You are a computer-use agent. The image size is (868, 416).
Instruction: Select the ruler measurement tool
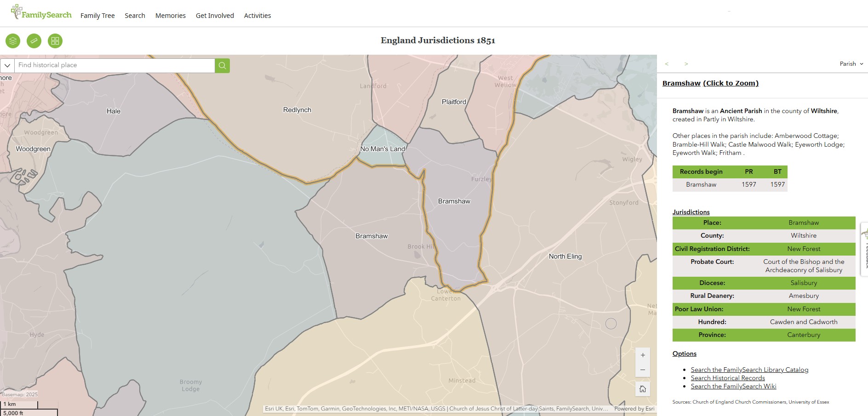[x=34, y=41]
